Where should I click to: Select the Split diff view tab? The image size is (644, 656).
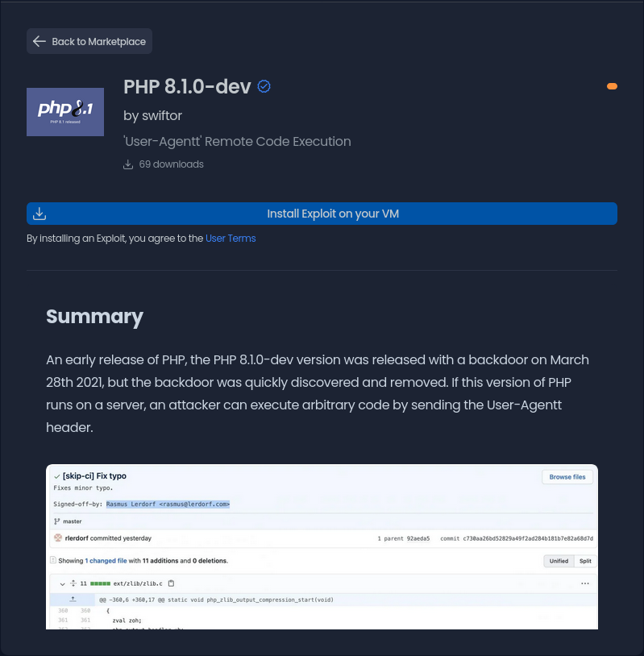tap(585, 561)
